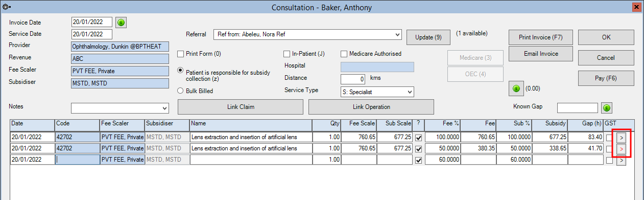Click arrow button on the empty third row
Viewport: 644px width, 200px height.
pyautogui.click(x=621, y=160)
